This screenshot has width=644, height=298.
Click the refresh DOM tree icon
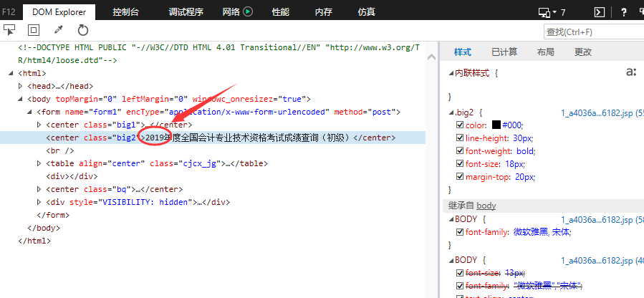(83, 30)
